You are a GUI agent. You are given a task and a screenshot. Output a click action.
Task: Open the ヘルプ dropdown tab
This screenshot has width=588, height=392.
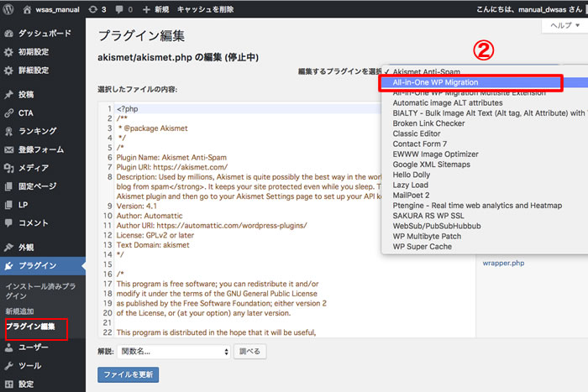pos(564,25)
